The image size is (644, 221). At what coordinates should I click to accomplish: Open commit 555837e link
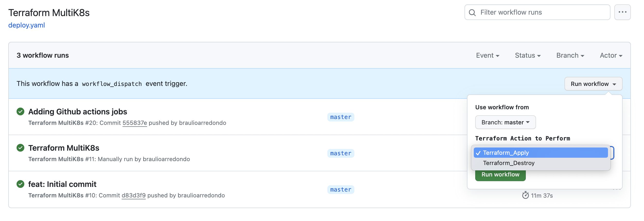134,123
